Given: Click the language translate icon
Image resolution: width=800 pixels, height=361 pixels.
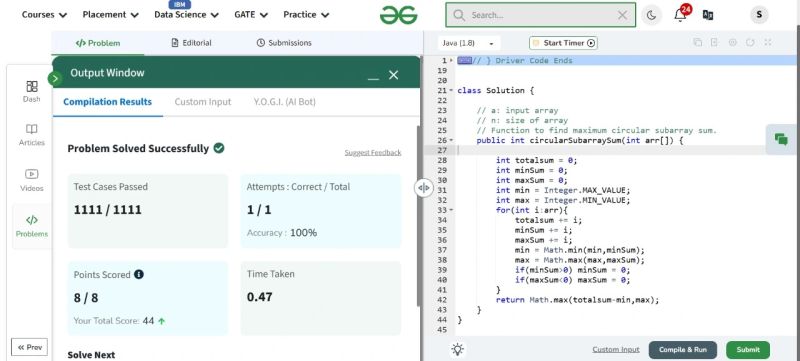Looking at the screenshot, I should coord(708,15).
